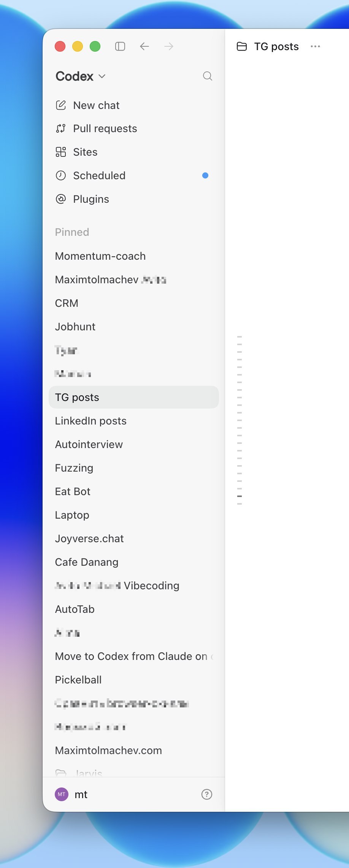Go back with the left arrow

click(x=144, y=46)
